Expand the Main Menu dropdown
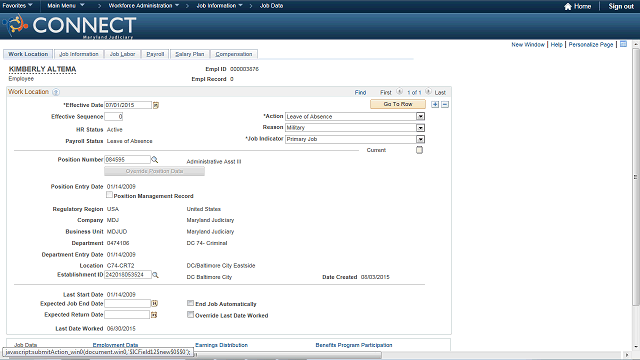This screenshot has height=360, width=640. [x=66, y=6]
